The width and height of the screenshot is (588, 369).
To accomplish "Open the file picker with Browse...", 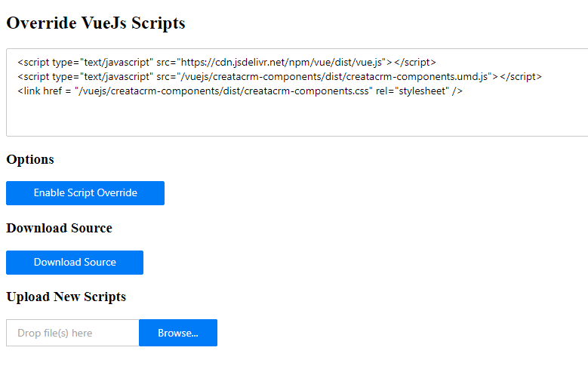I will [178, 333].
